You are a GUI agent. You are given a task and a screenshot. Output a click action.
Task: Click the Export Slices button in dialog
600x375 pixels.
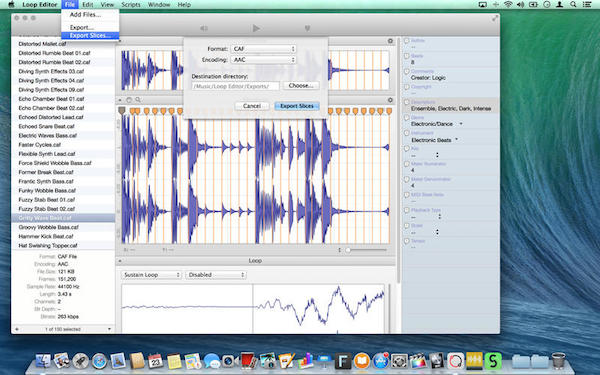coord(297,106)
